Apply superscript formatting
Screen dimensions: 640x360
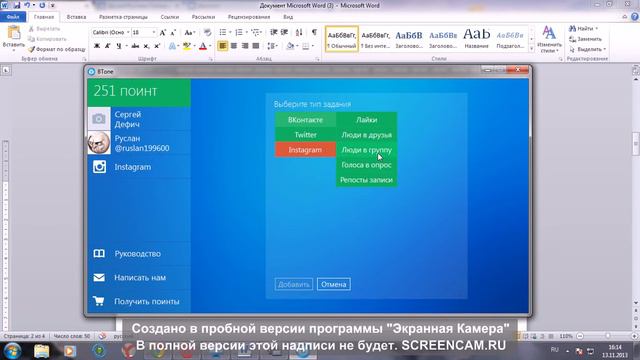157,46
